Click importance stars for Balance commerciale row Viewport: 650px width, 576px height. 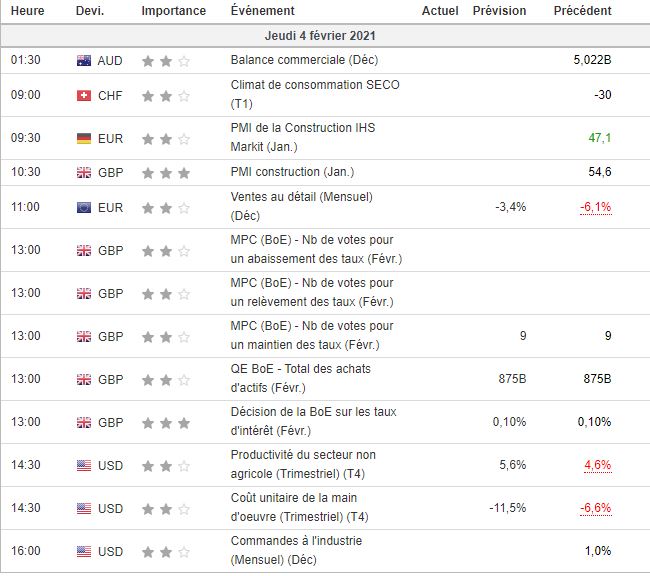pos(166,61)
